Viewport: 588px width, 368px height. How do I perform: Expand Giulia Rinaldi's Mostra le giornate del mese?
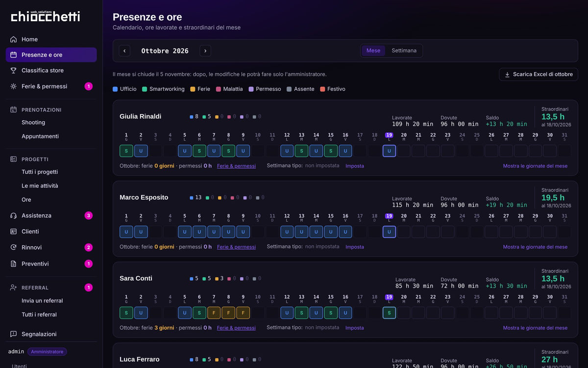coord(535,166)
